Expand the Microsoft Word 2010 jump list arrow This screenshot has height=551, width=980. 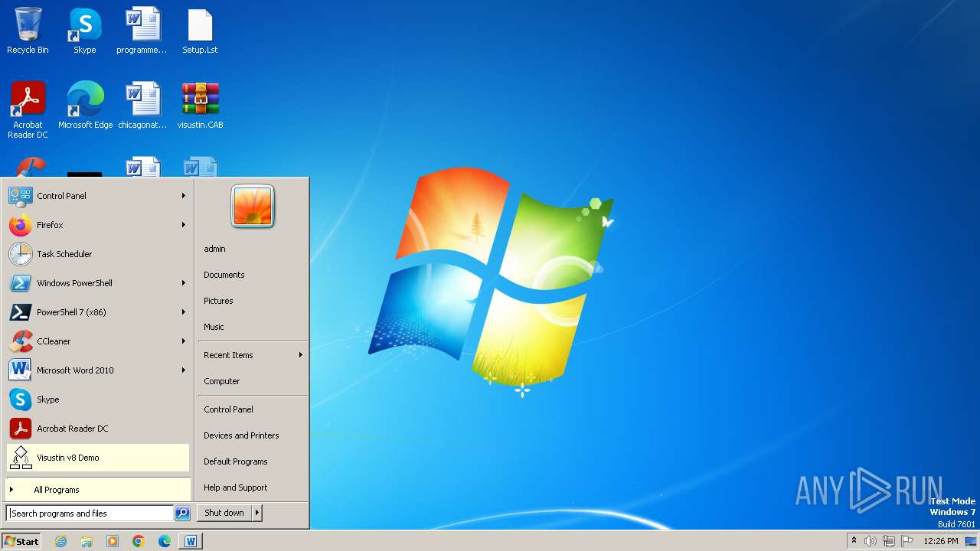[184, 370]
